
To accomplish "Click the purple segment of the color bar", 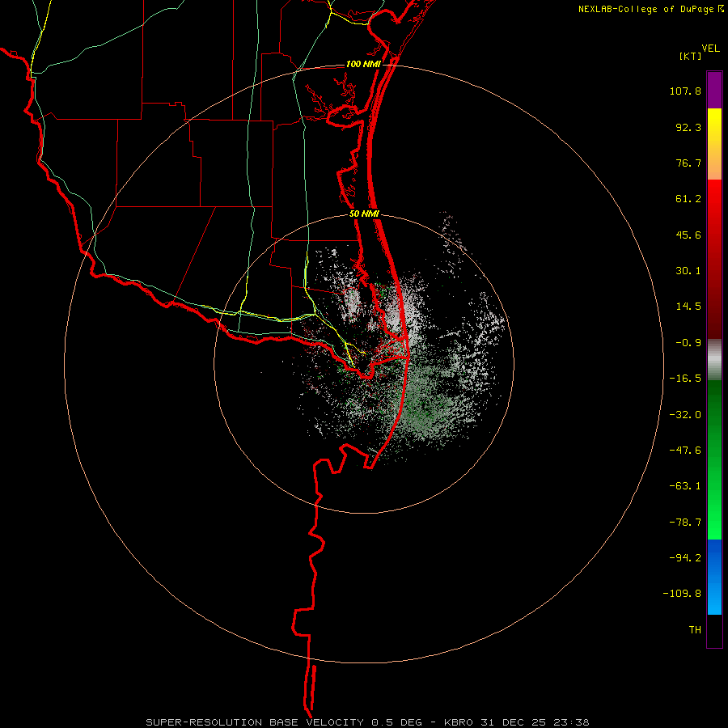I will point(714,90).
